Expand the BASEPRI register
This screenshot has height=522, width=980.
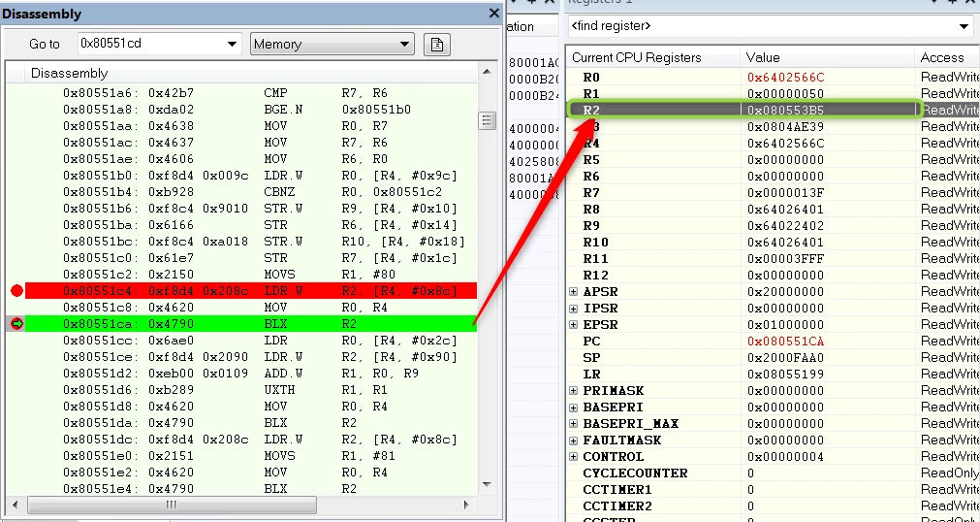click(573, 408)
